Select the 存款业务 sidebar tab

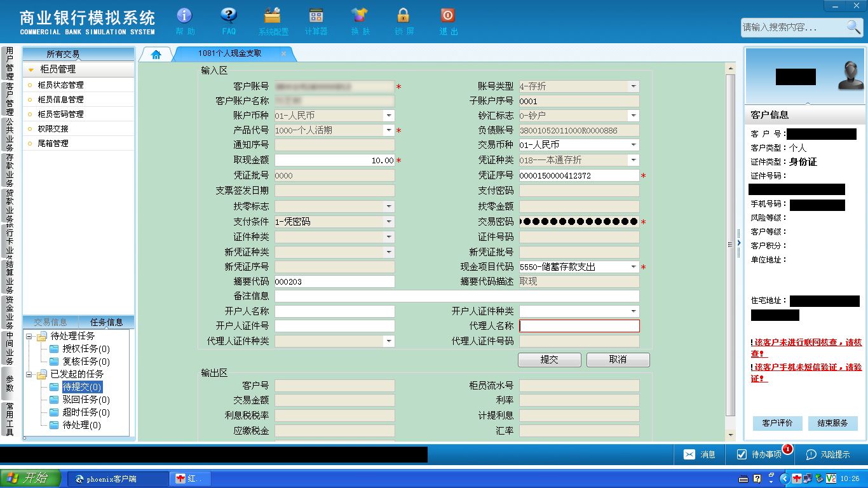point(10,170)
